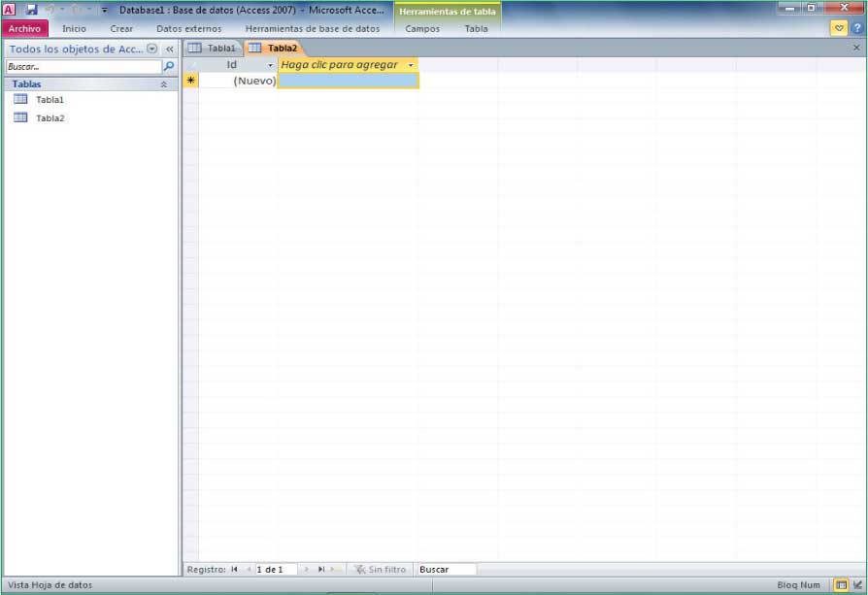Open the Quick Access toolbar customize dropdown
The width and height of the screenshot is (868, 595).
click(104, 10)
